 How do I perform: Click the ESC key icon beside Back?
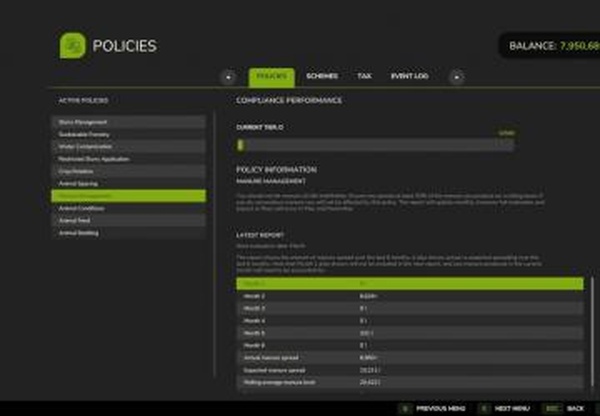552,408
